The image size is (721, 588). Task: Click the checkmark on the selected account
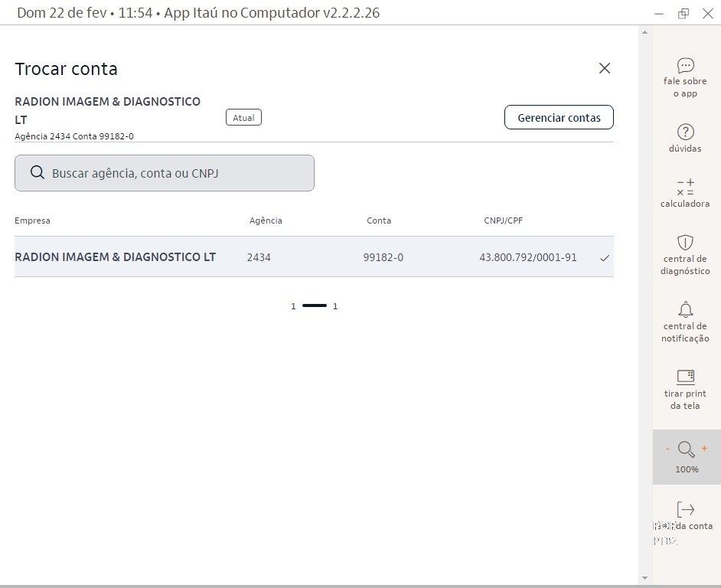605,258
